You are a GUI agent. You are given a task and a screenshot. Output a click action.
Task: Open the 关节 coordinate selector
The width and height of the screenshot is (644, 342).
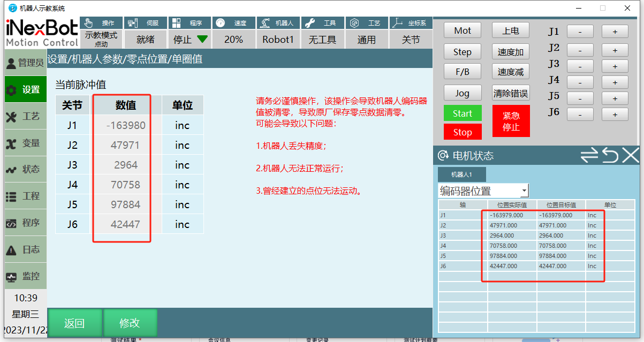pos(411,39)
